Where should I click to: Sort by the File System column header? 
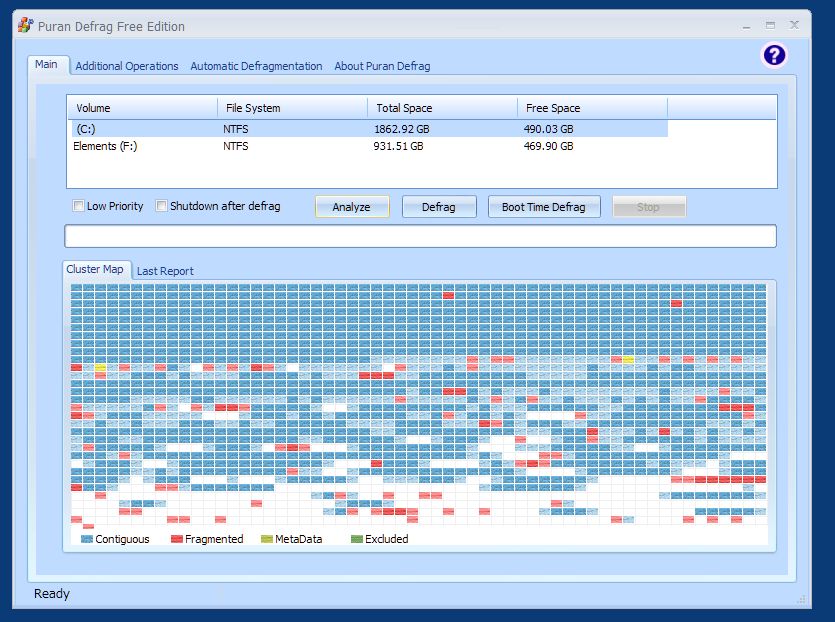[x=292, y=108]
